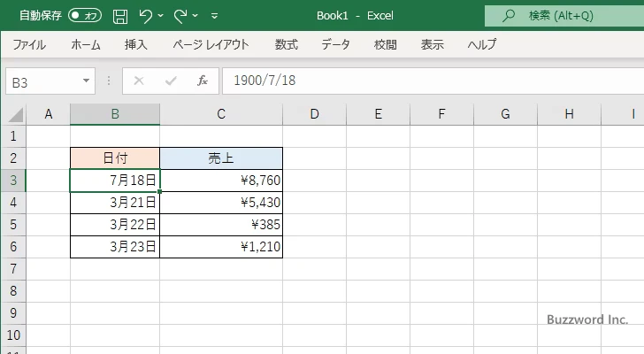Select the cell showing ¥8,760
Viewport: 644px width, 354px height.
point(221,181)
